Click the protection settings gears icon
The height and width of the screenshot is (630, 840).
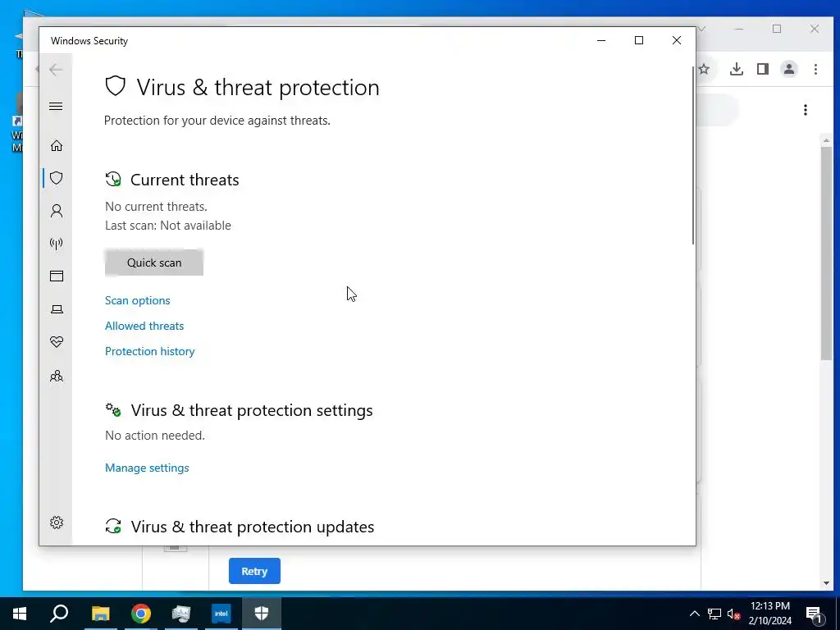(x=113, y=410)
